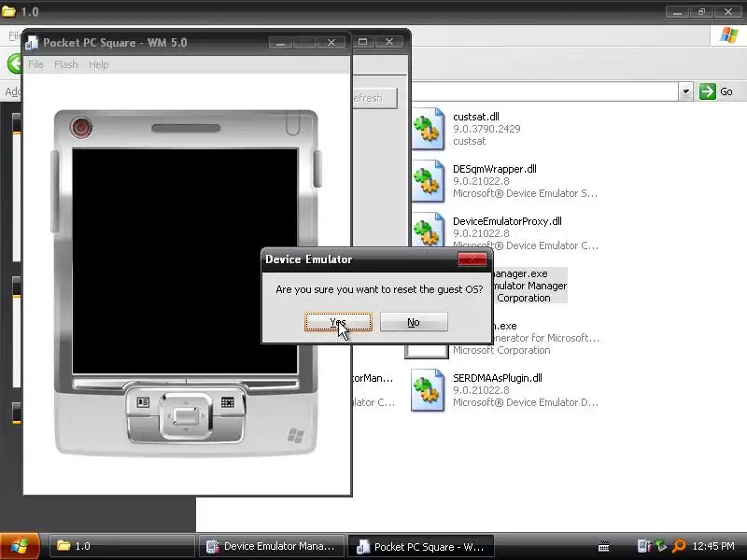Click the green Go button in Explorer
The width and height of the screenshot is (747, 560).
point(717,91)
